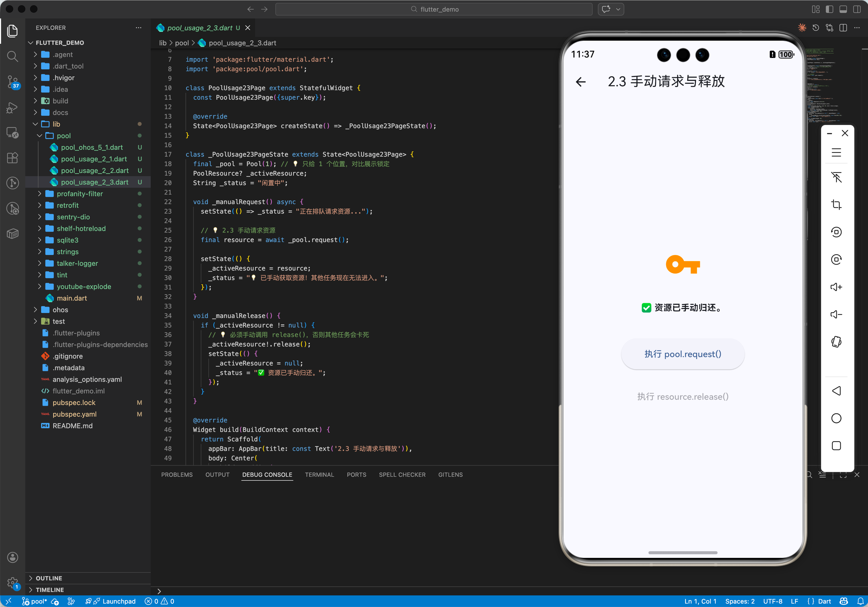Expand the OUTLINE section
The height and width of the screenshot is (607, 868).
[x=49, y=578]
